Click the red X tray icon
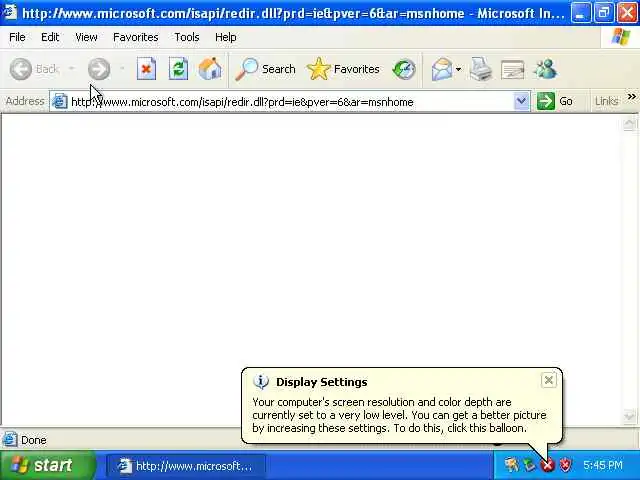The height and width of the screenshot is (480, 640). (x=547, y=464)
